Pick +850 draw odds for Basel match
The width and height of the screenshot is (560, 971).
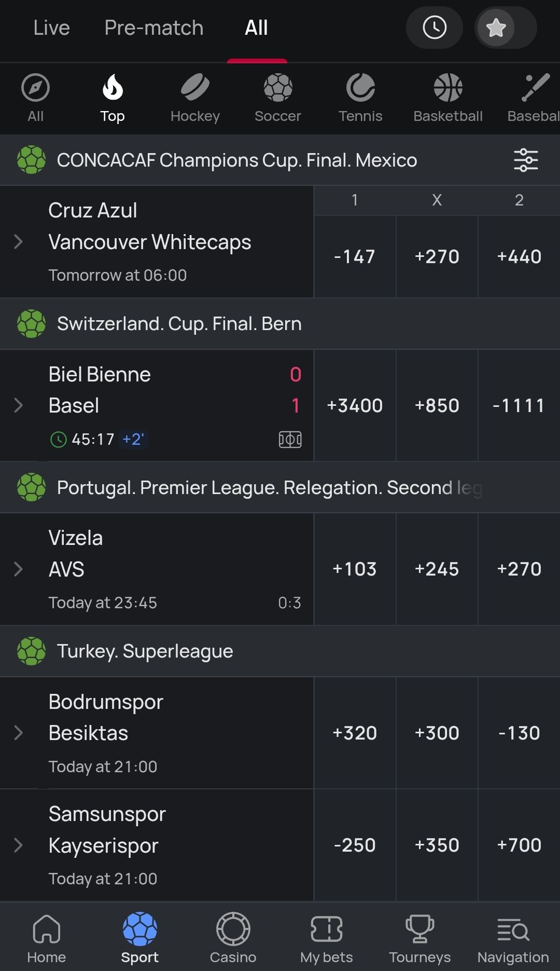pyautogui.click(x=437, y=405)
